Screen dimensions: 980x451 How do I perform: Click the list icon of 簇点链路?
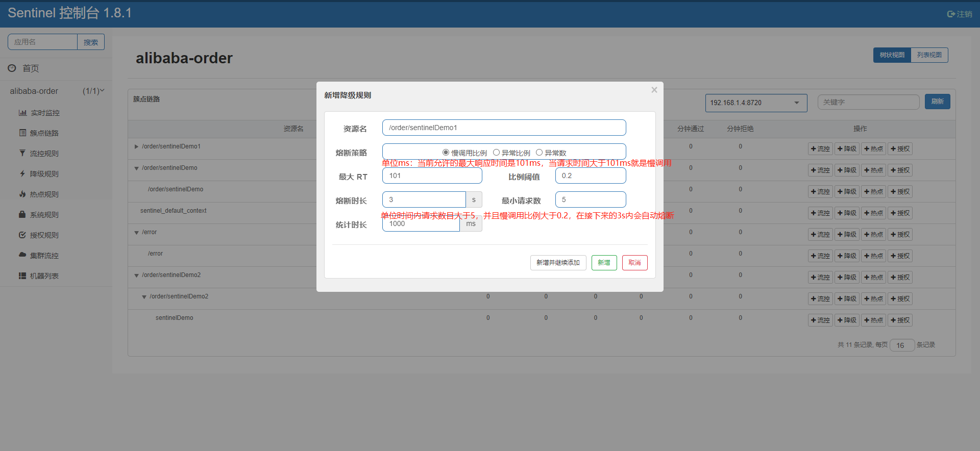pos(22,133)
